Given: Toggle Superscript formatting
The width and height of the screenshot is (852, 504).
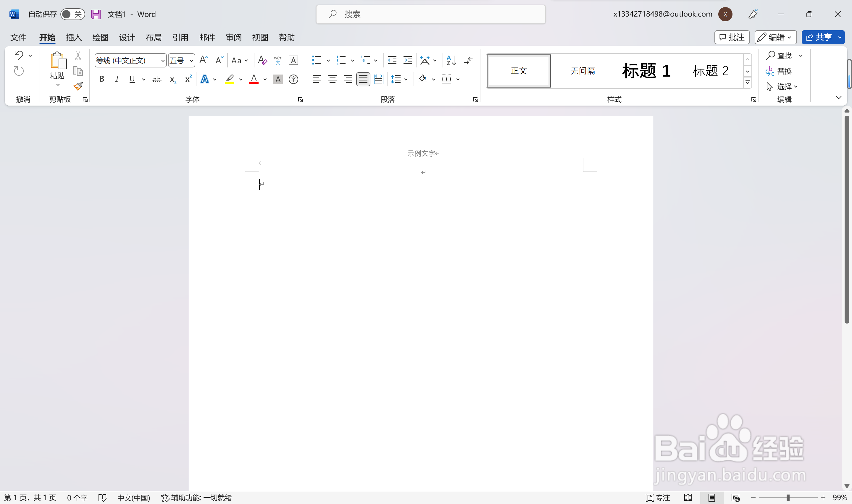Looking at the screenshot, I should coord(188,79).
